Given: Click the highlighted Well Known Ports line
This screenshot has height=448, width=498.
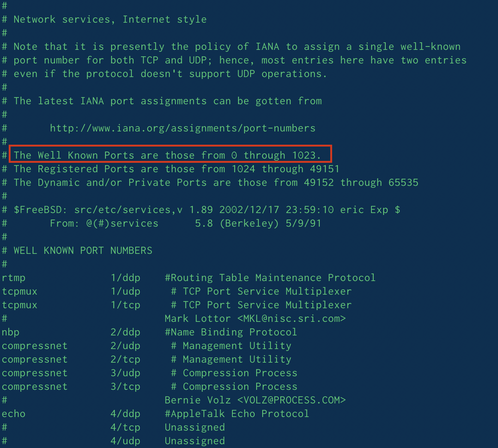Looking at the screenshot, I should pos(170,155).
